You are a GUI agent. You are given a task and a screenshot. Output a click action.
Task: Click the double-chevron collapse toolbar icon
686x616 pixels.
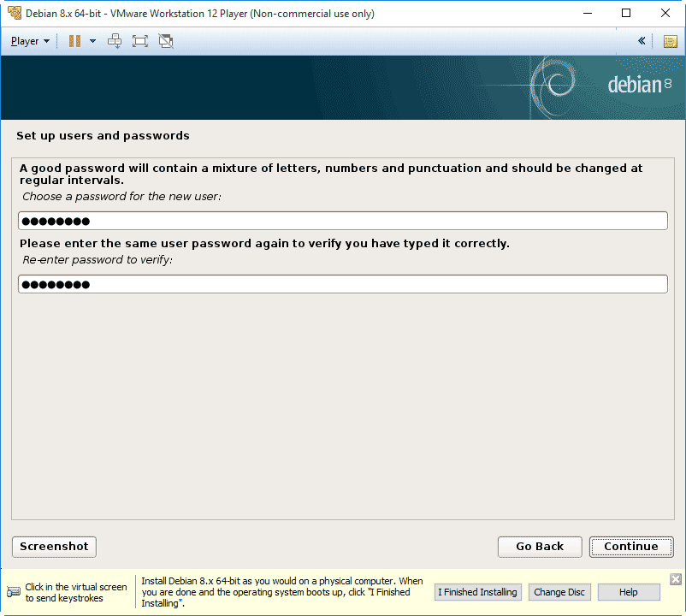pos(642,41)
